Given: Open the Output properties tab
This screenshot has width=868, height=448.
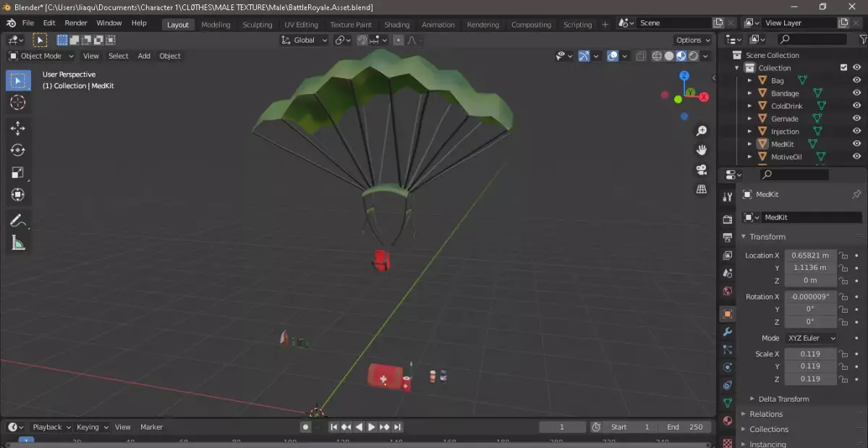Looking at the screenshot, I should tap(728, 237).
